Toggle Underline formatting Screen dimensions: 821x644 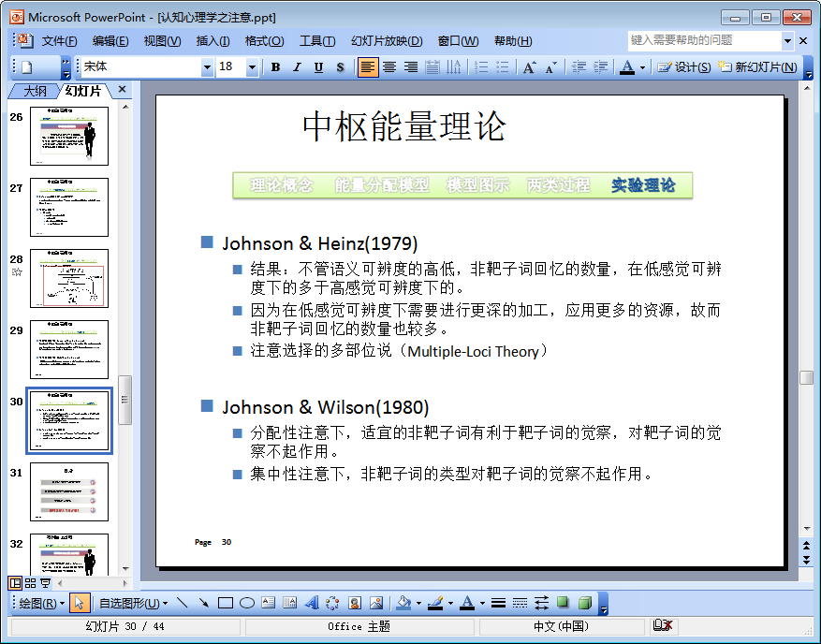point(318,67)
